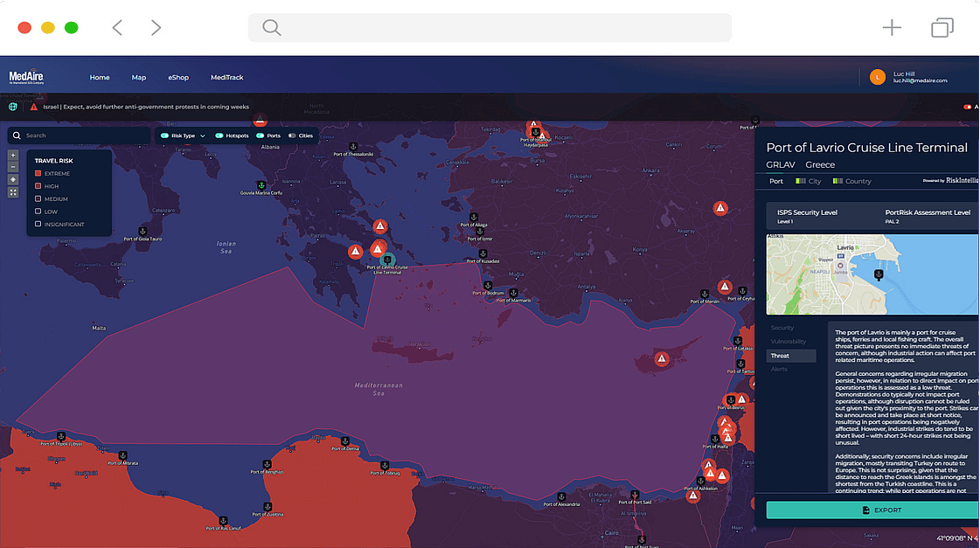Select Port of Misrata anchor marker

pos(122,455)
